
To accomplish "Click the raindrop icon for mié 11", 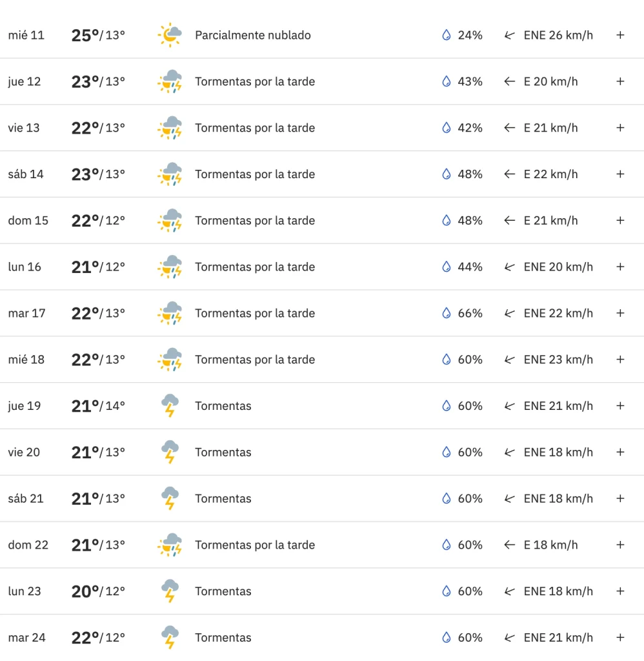I will coord(446,35).
